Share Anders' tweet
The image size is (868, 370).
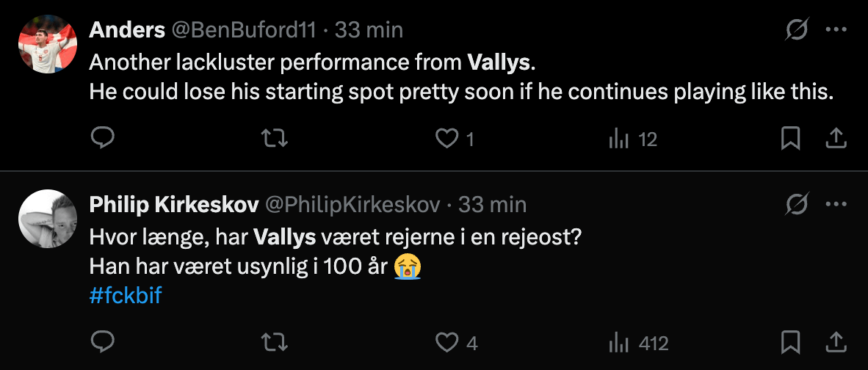tap(836, 138)
